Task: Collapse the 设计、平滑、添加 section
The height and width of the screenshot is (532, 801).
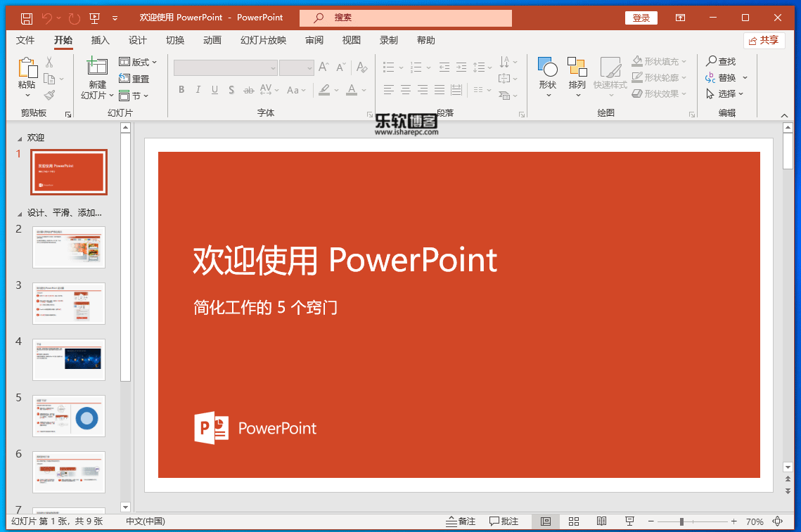Action: click(x=20, y=214)
